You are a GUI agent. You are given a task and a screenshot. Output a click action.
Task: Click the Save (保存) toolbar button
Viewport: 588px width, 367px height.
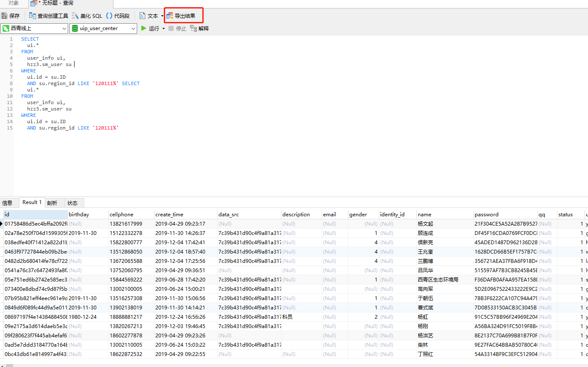11,16
